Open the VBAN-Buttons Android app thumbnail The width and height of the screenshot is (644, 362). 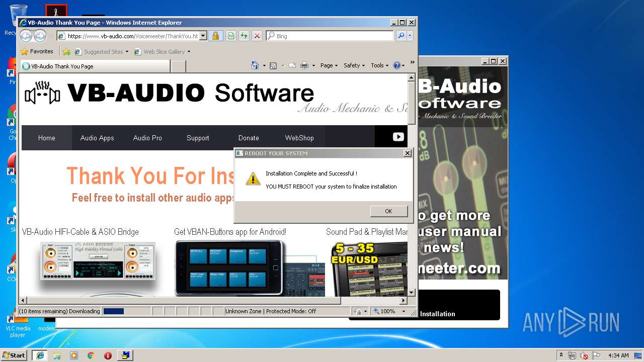click(x=249, y=268)
